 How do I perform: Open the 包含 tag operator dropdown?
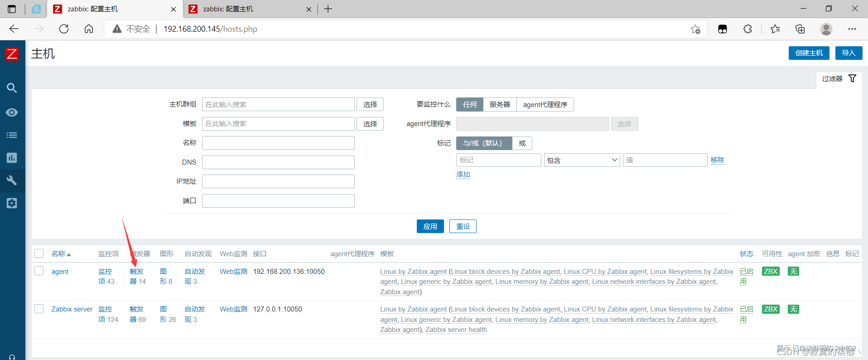pyautogui.click(x=582, y=160)
